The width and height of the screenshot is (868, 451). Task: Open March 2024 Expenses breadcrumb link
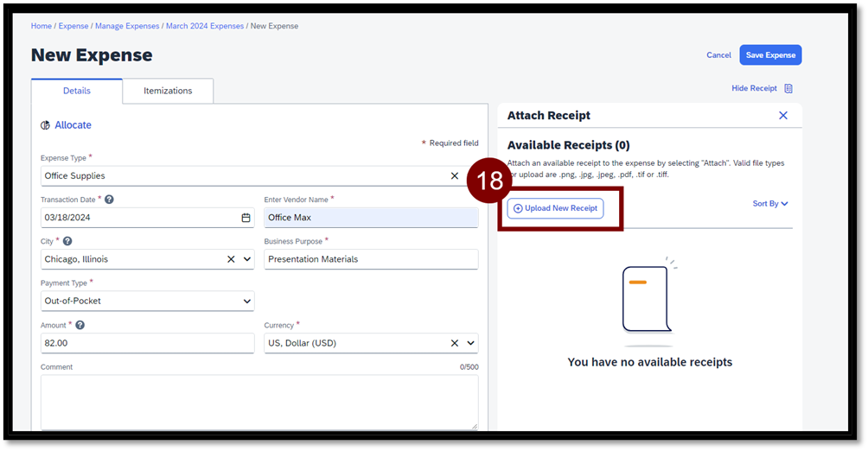[x=205, y=26]
